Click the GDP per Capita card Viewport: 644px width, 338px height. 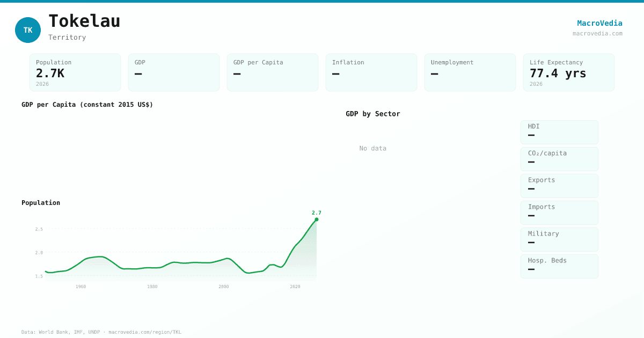pos(273,72)
